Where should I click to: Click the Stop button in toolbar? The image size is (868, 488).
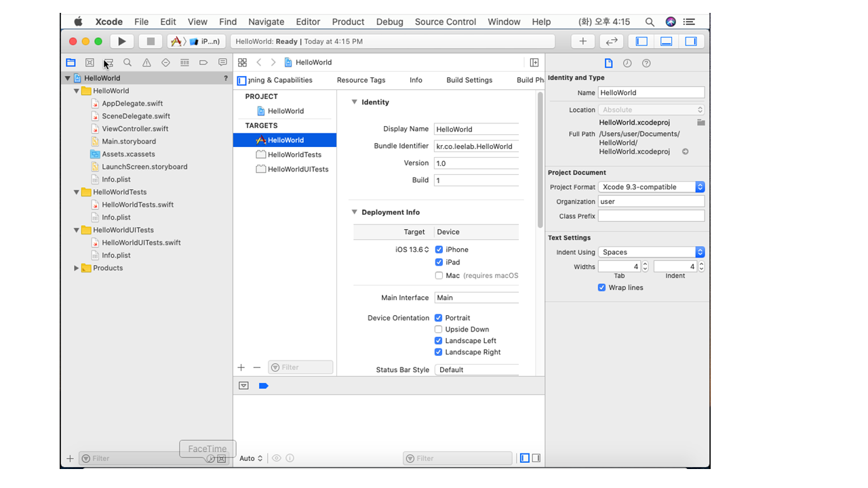151,41
